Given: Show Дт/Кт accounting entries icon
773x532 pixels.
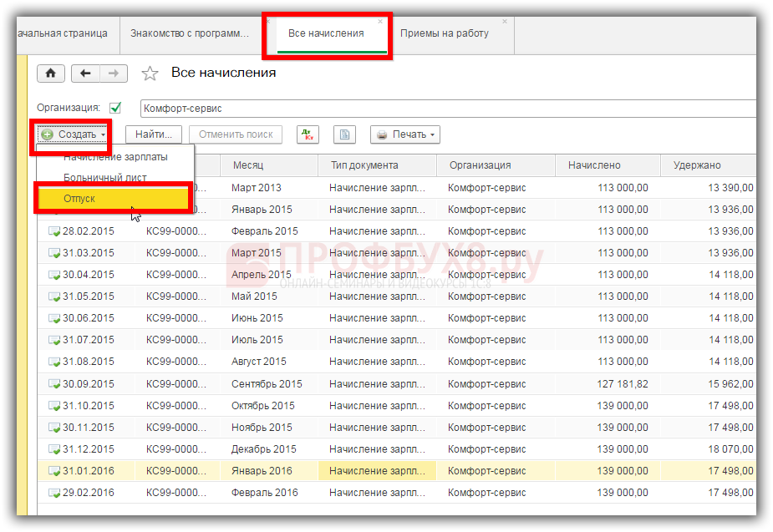Looking at the screenshot, I should [x=309, y=134].
